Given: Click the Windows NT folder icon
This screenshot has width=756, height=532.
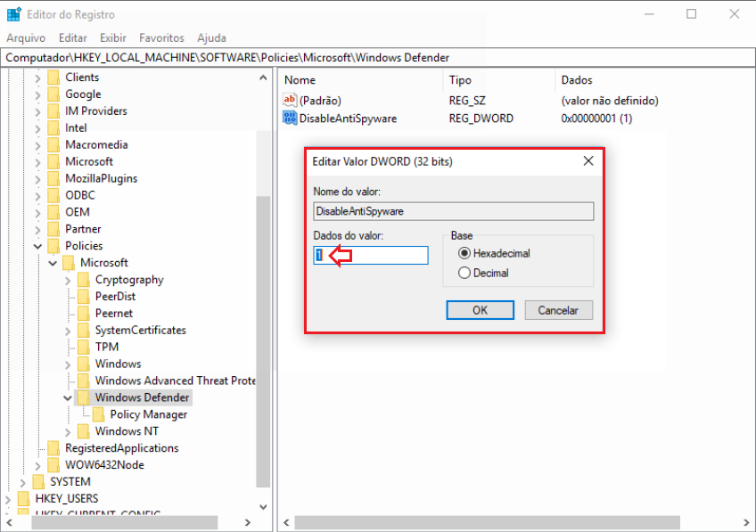Looking at the screenshot, I should pos(86,431).
